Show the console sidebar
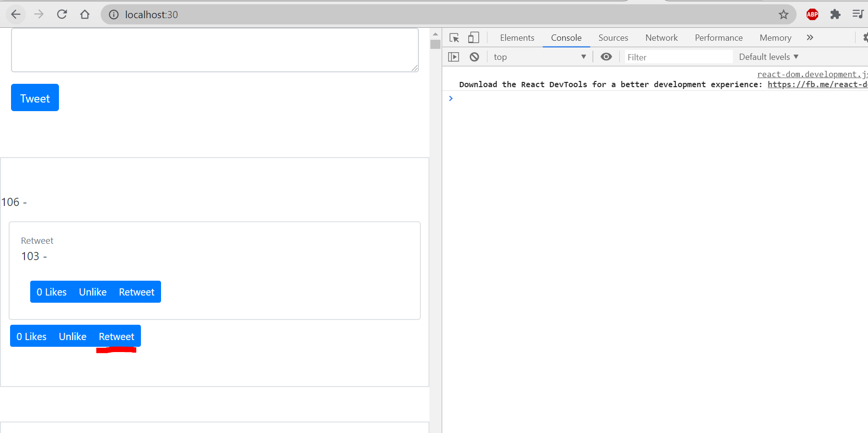868x433 pixels. point(453,57)
